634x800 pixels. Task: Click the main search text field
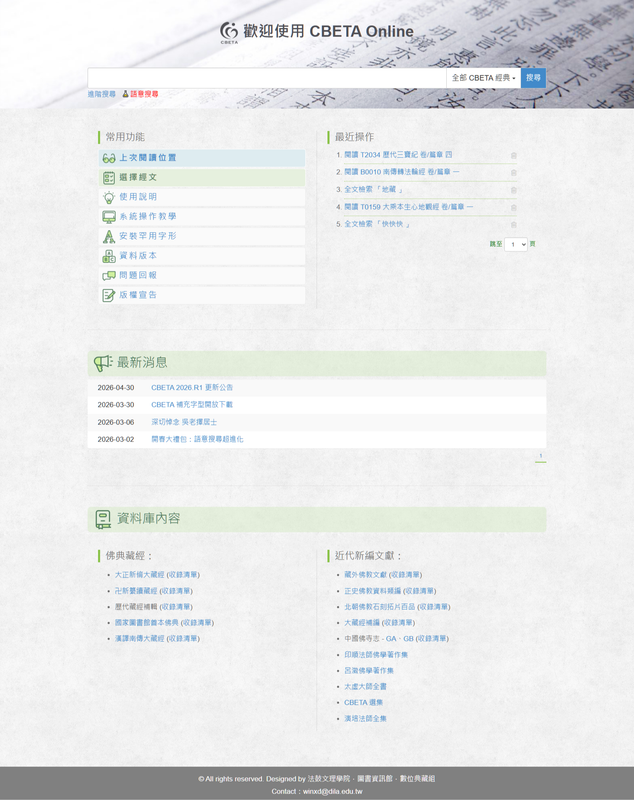[267, 78]
